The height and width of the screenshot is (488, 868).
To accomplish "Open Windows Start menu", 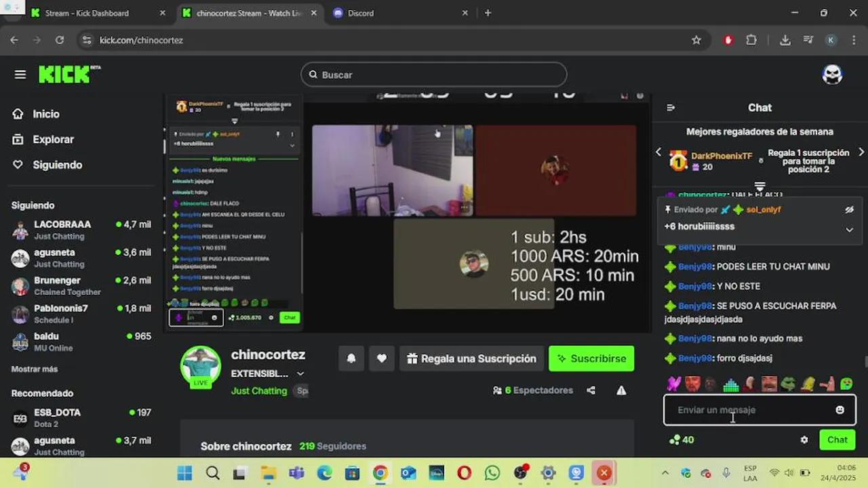I will (x=184, y=472).
